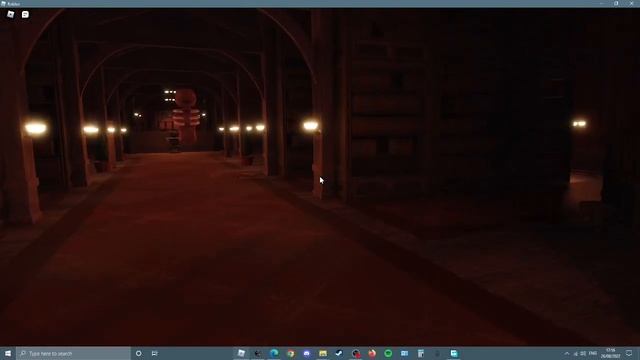Open the volume control in the tray

pos(583,353)
